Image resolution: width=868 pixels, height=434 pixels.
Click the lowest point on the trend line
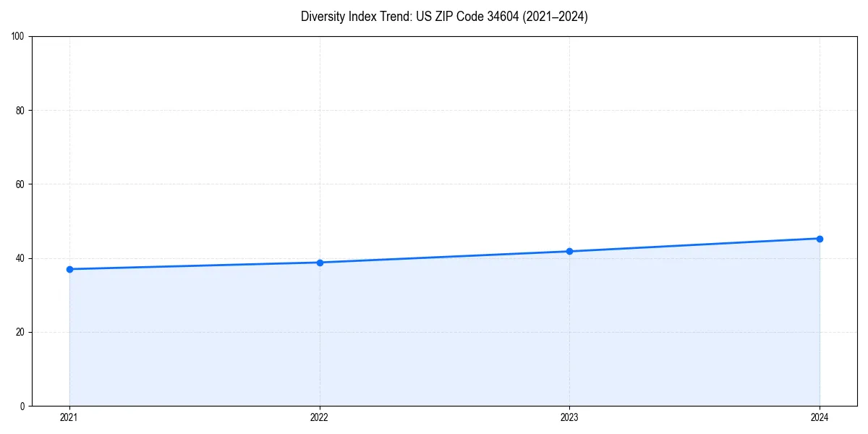pyautogui.click(x=69, y=268)
